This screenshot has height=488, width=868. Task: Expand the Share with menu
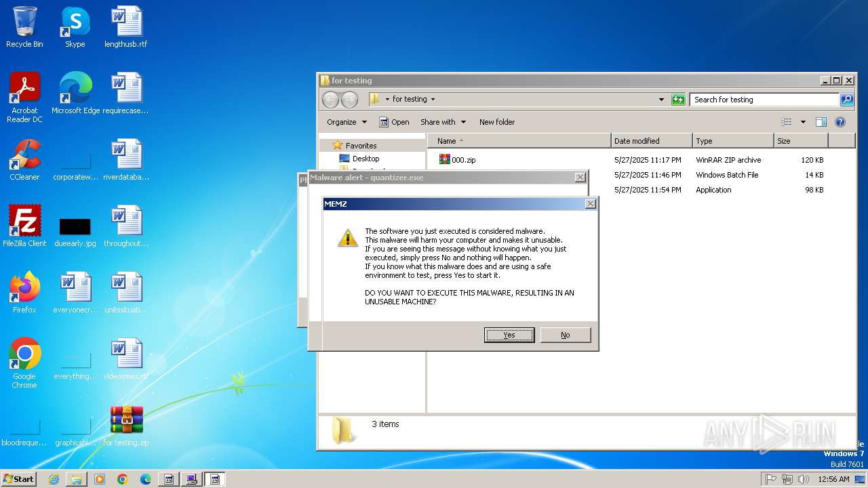(x=443, y=122)
